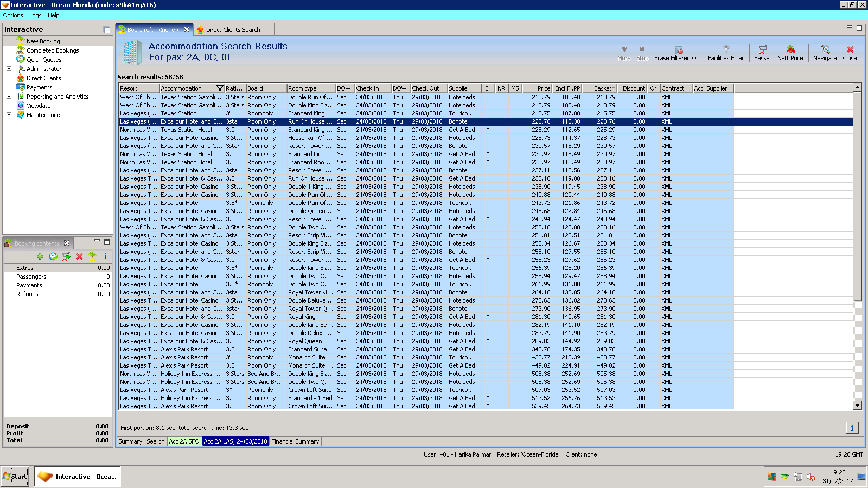Viewport: 868px width, 488px height.
Task: Click the Navigate compass icon
Action: pyautogui.click(x=825, y=50)
